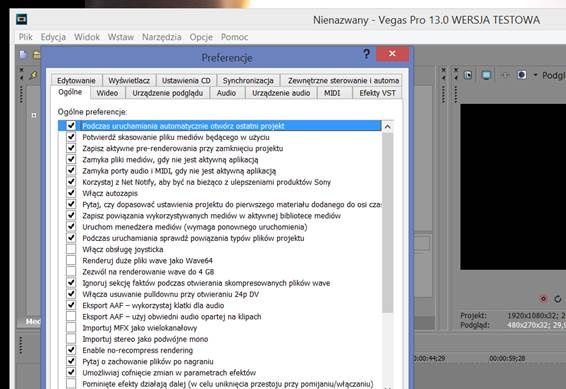Open the Narzędzia menu

(161, 37)
